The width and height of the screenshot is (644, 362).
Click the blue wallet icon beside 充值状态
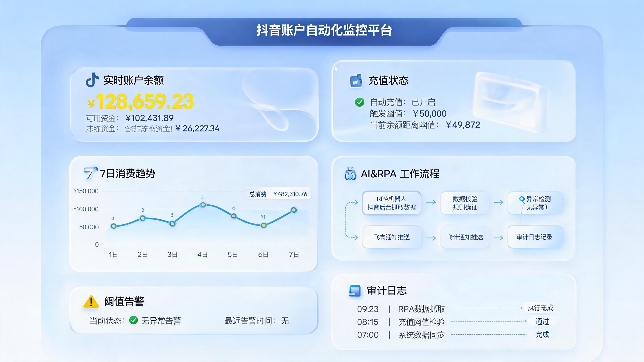tap(356, 81)
